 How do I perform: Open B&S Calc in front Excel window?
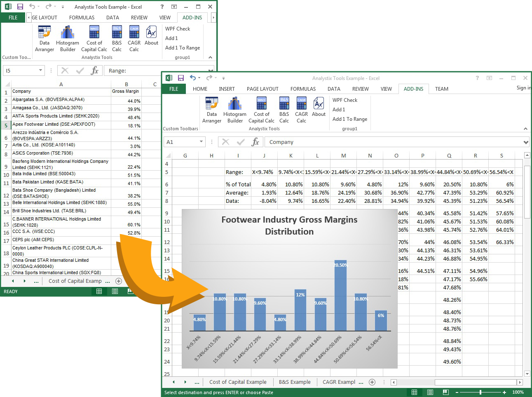[284, 110]
